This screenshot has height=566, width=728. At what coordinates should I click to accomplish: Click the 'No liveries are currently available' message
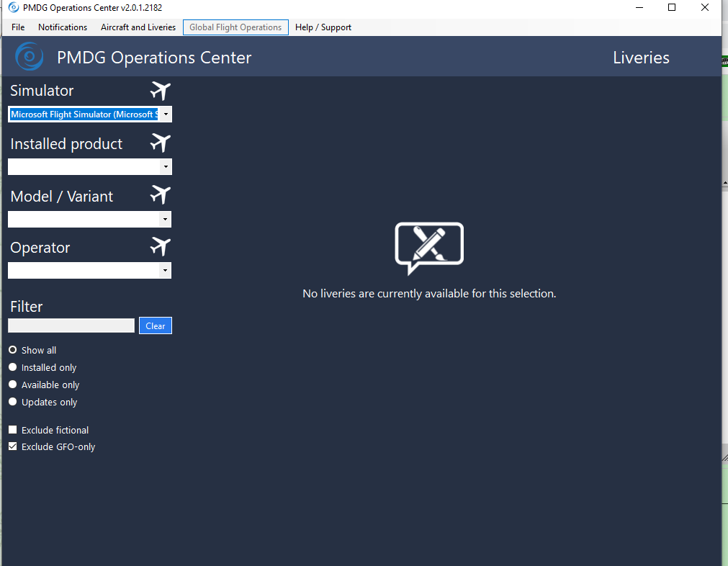click(x=429, y=294)
